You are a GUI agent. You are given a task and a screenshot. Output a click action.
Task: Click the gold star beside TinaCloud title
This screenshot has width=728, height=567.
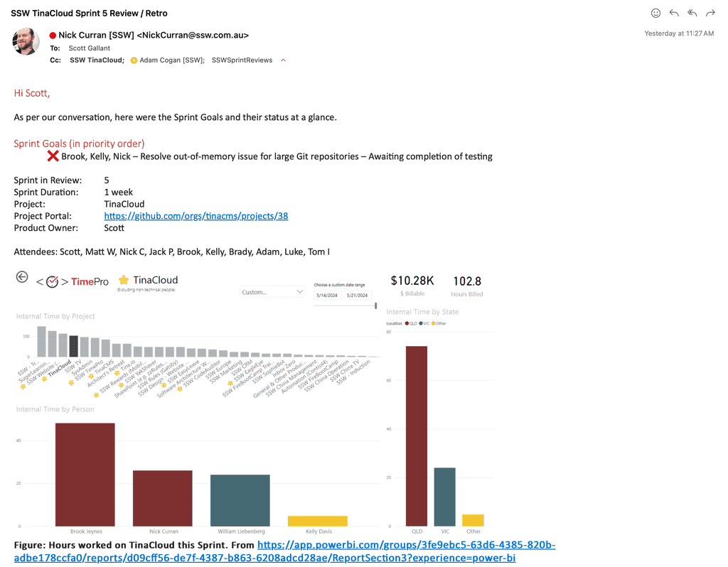coord(124,280)
